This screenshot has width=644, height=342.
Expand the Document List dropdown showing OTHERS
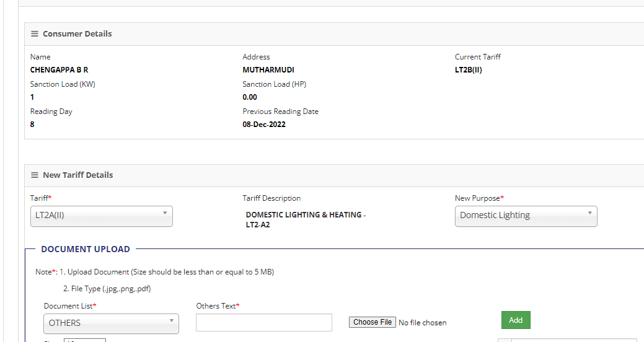(x=112, y=323)
